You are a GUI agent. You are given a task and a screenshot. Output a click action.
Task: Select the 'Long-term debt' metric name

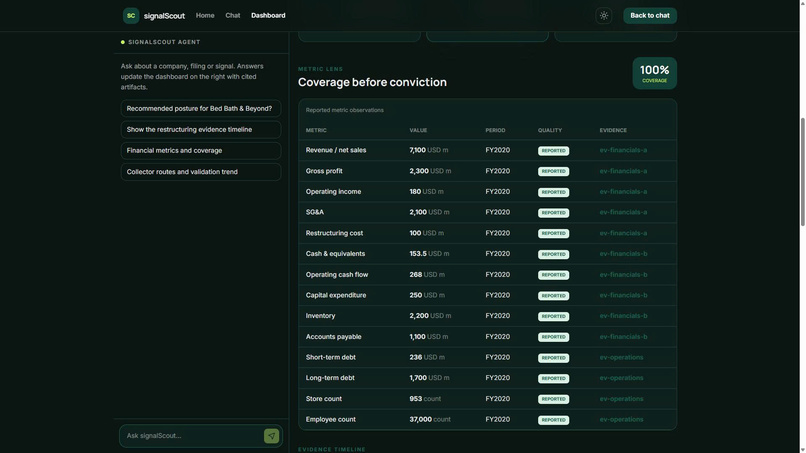tap(330, 378)
